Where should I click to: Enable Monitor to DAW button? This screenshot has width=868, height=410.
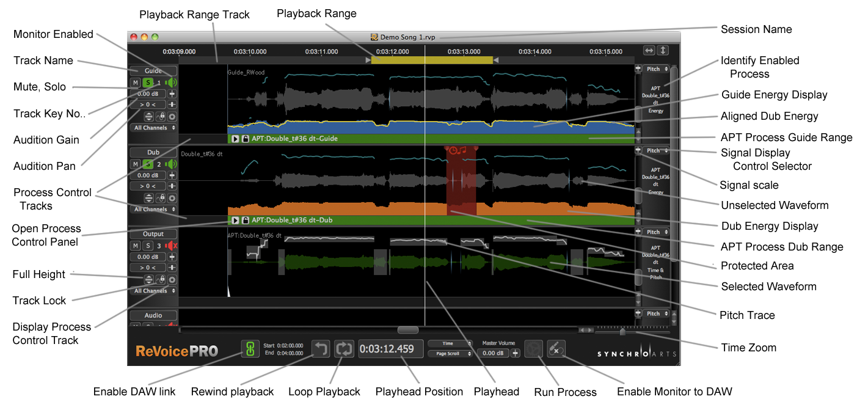click(556, 349)
